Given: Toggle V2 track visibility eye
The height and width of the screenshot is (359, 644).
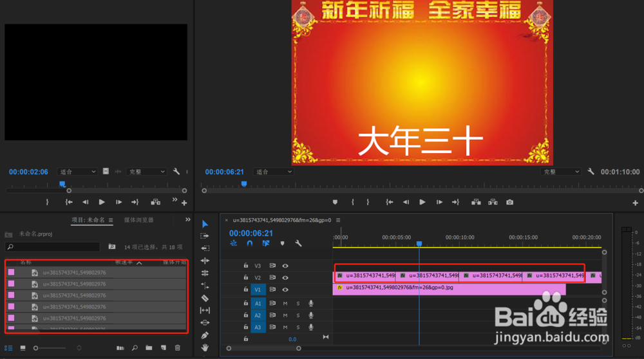Looking at the screenshot, I should coord(285,278).
